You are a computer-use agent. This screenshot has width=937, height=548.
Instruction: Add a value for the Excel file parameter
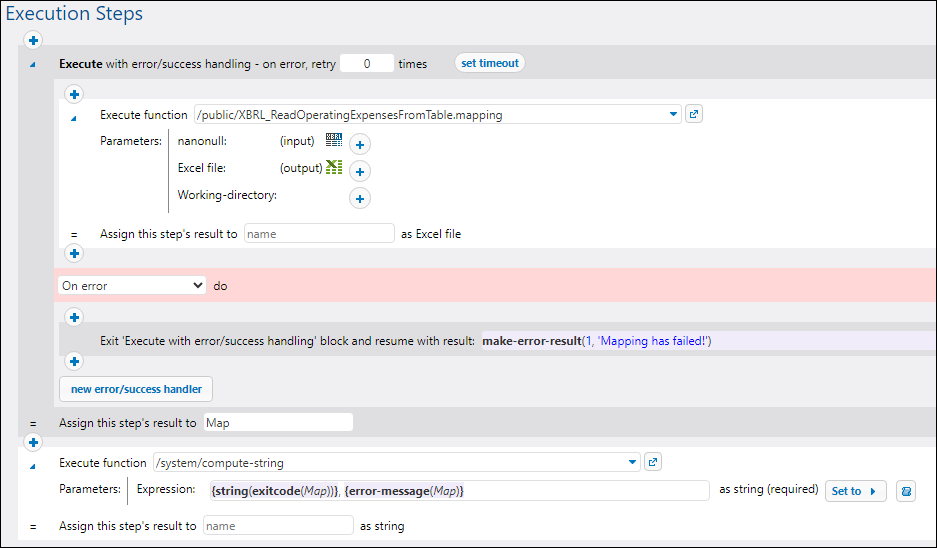360,171
